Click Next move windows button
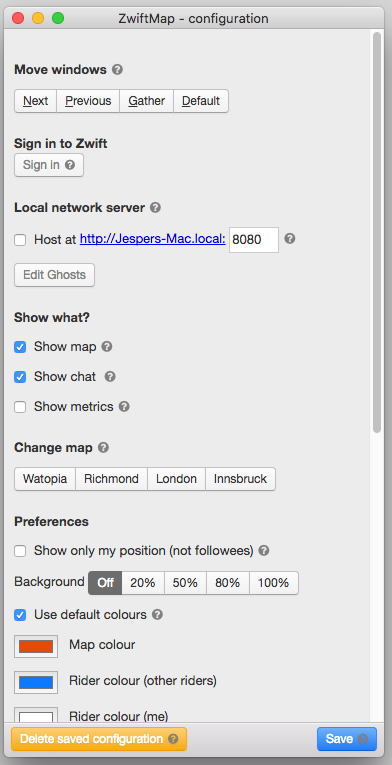The image size is (392, 765). coord(36,101)
